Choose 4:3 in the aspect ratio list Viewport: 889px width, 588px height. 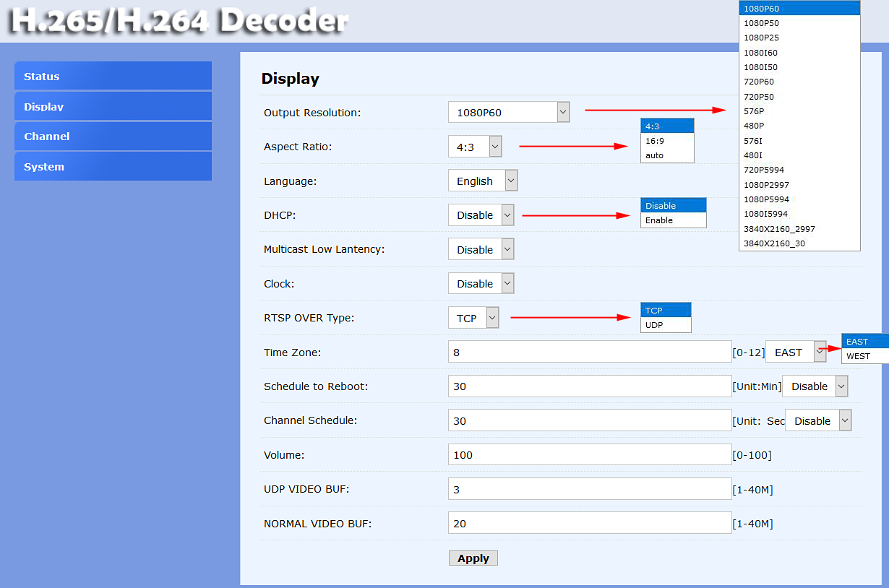(x=667, y=126)
